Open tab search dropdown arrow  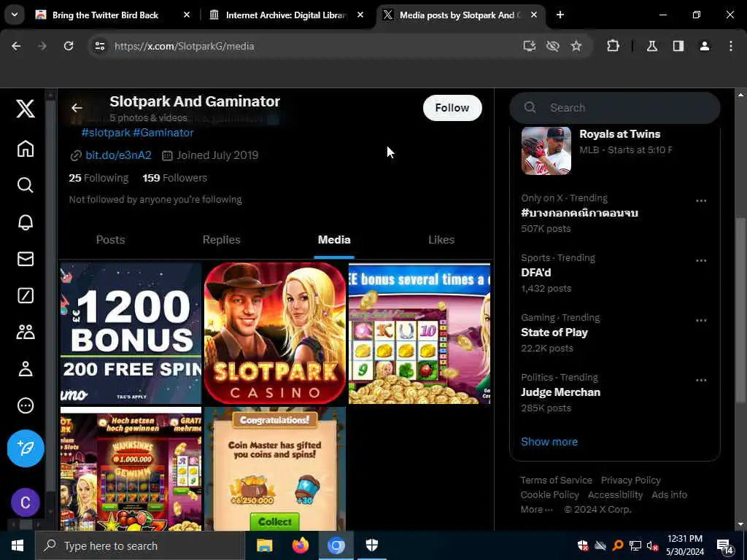pyautogui.click(x=15, y=15)
